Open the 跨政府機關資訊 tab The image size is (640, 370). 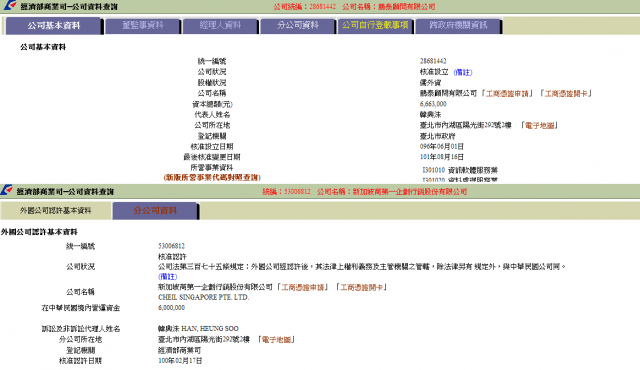[x=458, y=26]
